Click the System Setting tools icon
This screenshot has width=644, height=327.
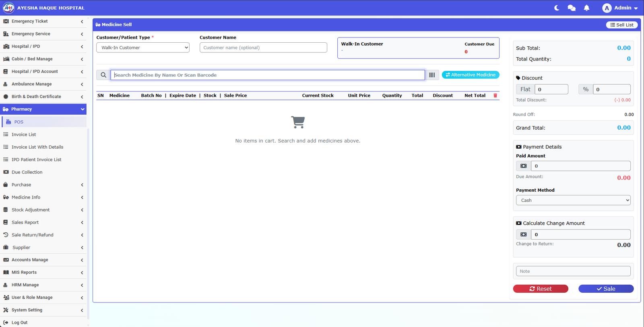(x=6, y=310)
